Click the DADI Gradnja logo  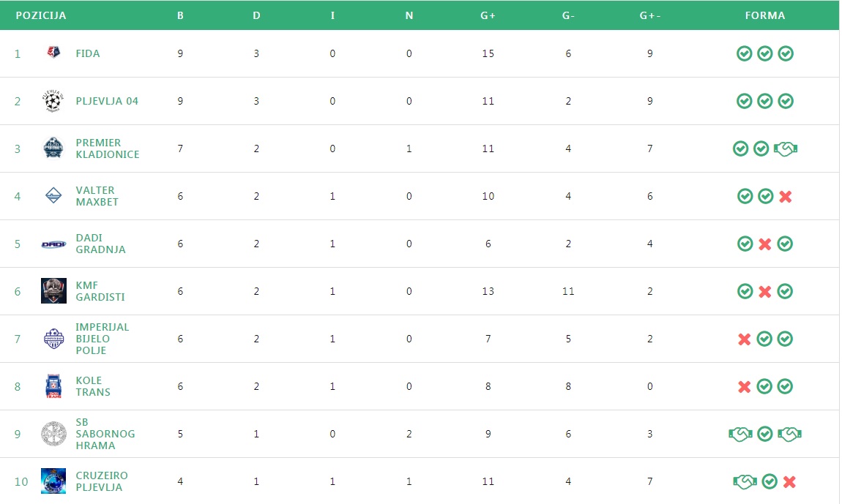click(x=53, y=244)
